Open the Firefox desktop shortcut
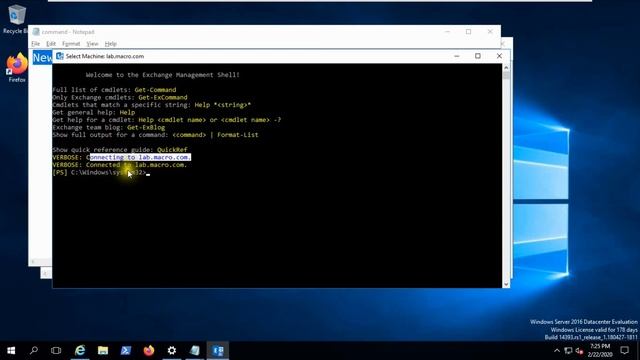This screenshot has width=640, height=360. (17, 67)
